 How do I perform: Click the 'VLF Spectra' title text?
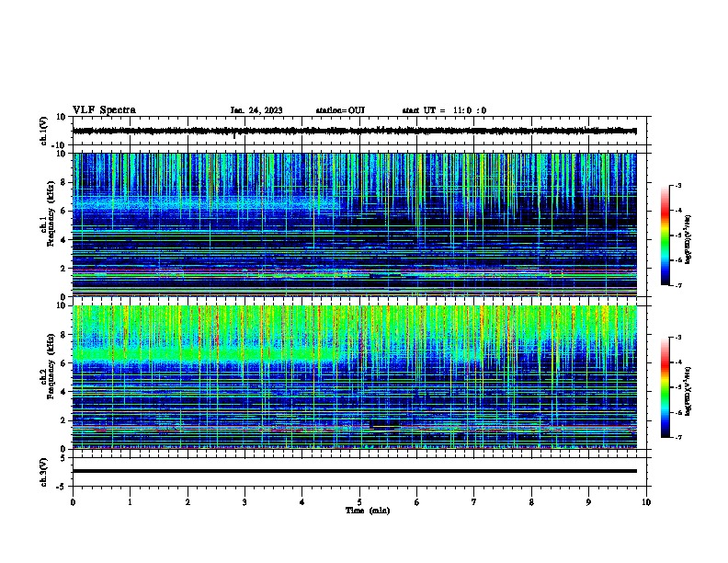pyautogui.click(x=104, y=110)
